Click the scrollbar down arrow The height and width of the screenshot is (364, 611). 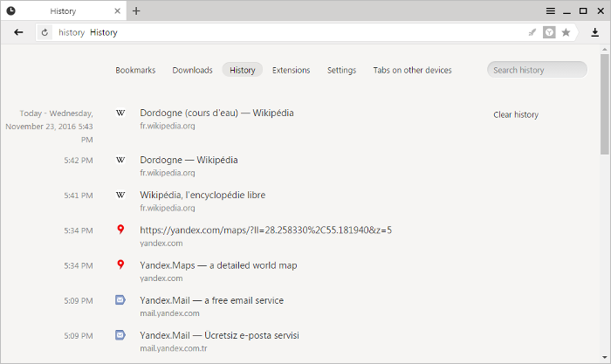click(604, 357)
